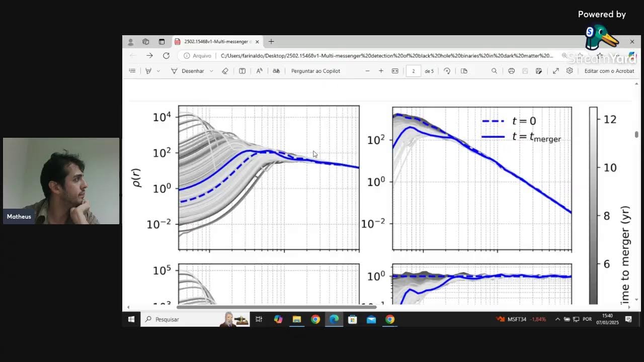Show hidden system tray icons
Image resolution: width=644 pixels, height=362 pixels.
pos(557,319)
